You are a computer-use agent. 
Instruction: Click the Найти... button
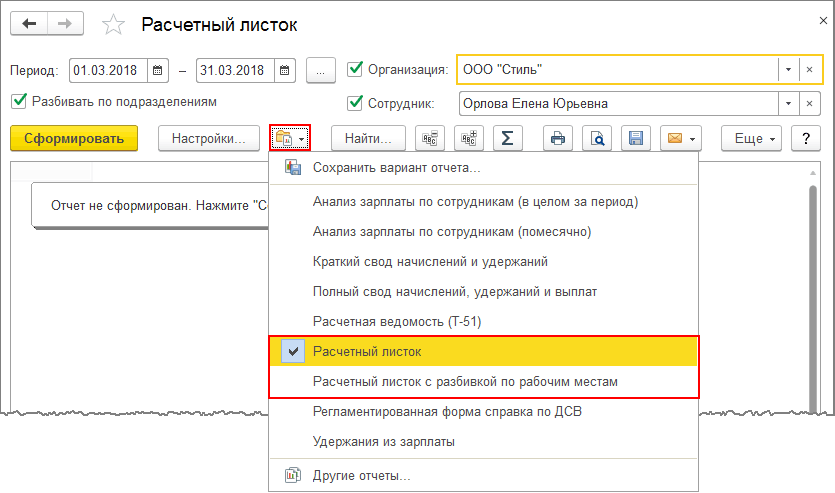[368, 138]
